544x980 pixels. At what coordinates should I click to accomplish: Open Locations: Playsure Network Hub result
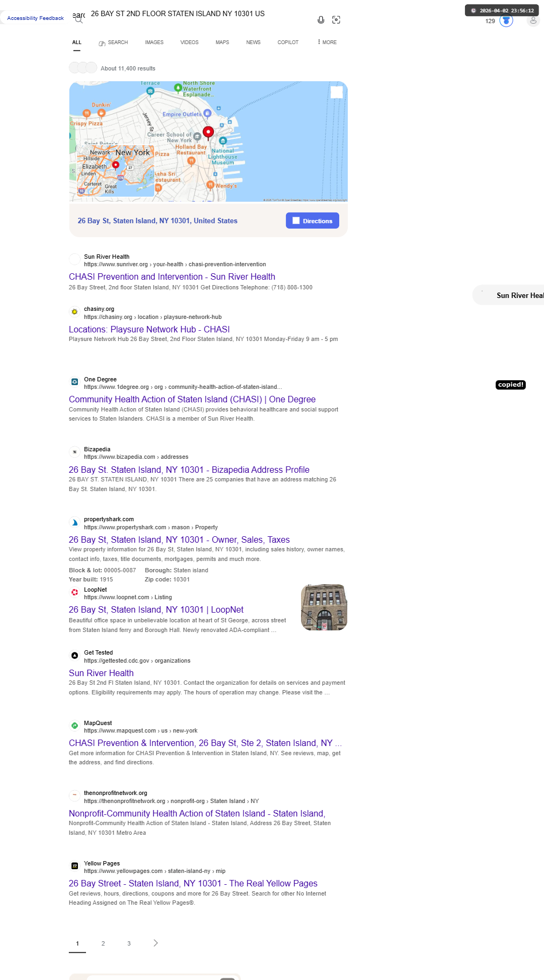point(149,329)
